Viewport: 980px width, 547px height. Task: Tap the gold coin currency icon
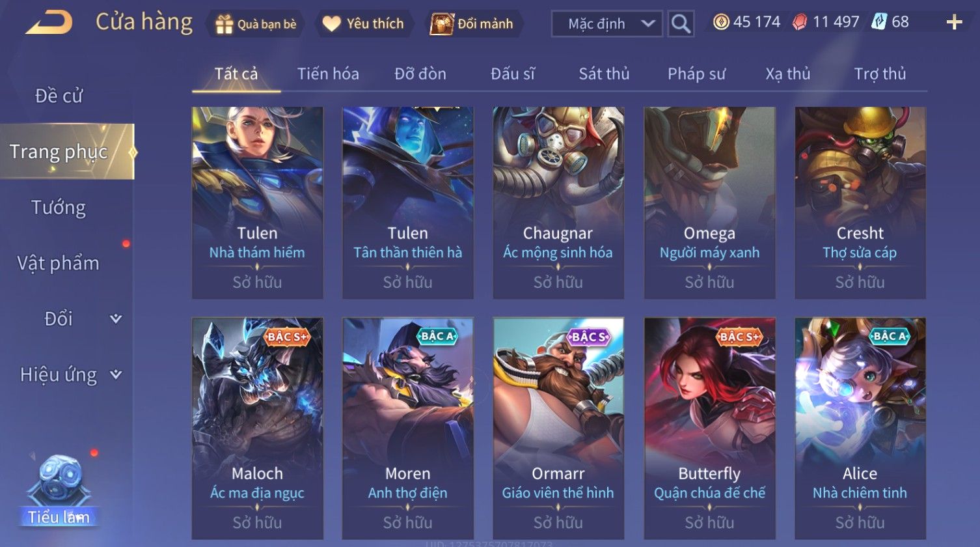[x=721, y=22]
